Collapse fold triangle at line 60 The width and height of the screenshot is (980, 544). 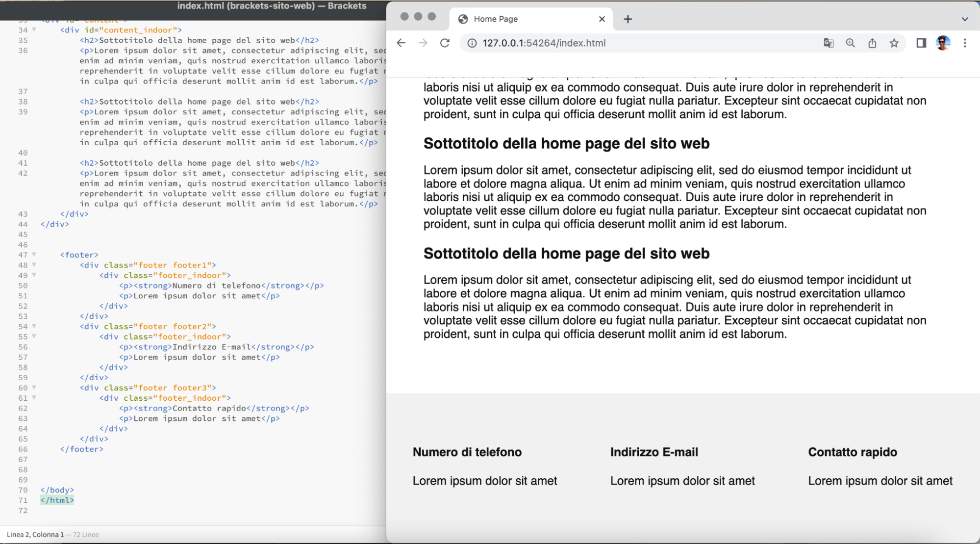click(x=34, y=388)
